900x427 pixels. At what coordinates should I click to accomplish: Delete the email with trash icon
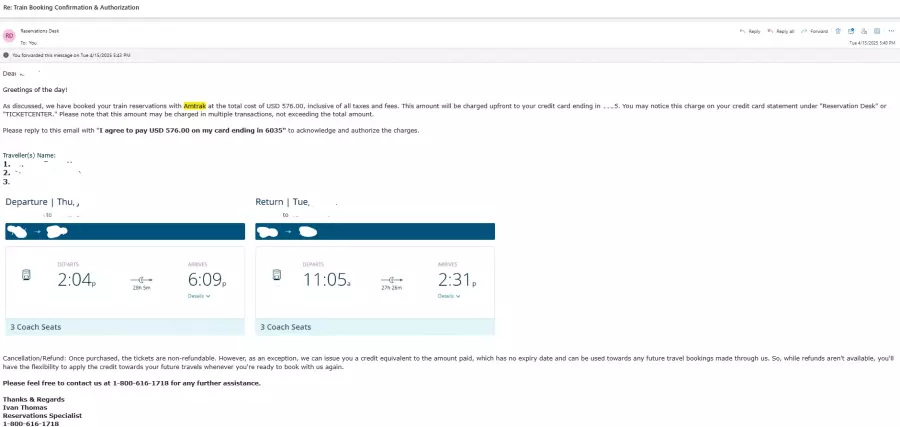pyautogui.click(x=838, y=31)
